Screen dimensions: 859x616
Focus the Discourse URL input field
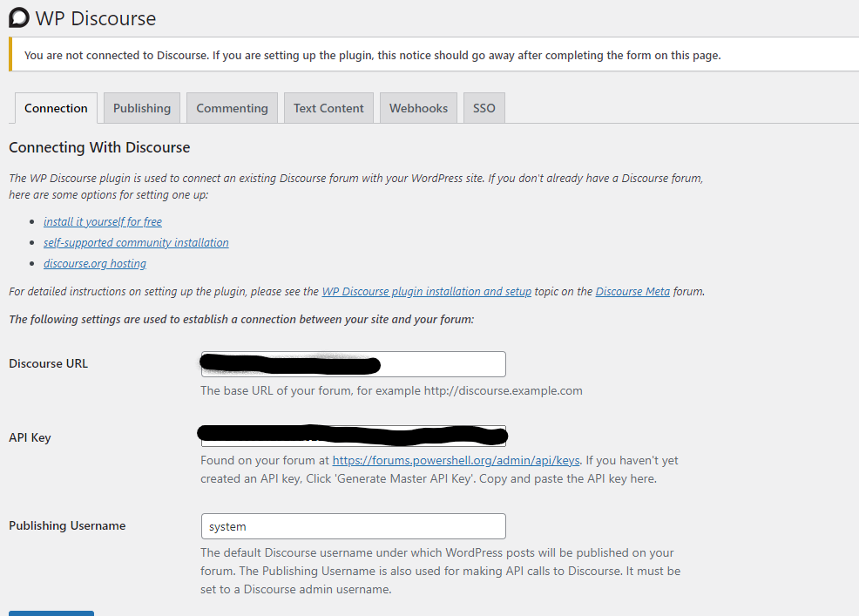[354, 364]
